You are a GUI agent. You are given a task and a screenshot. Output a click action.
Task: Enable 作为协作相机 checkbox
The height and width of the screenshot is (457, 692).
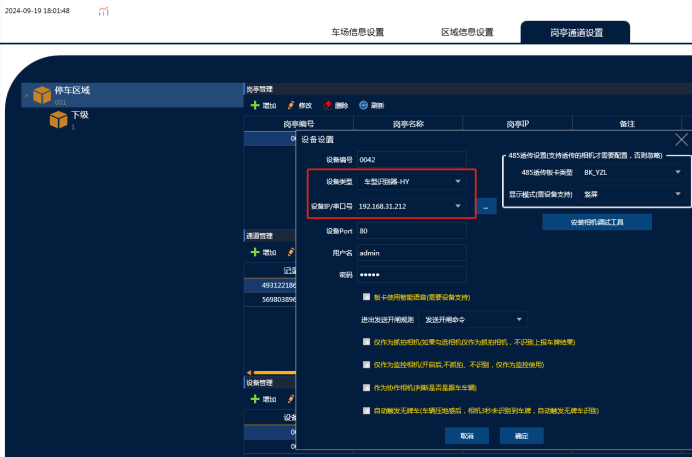366,388
